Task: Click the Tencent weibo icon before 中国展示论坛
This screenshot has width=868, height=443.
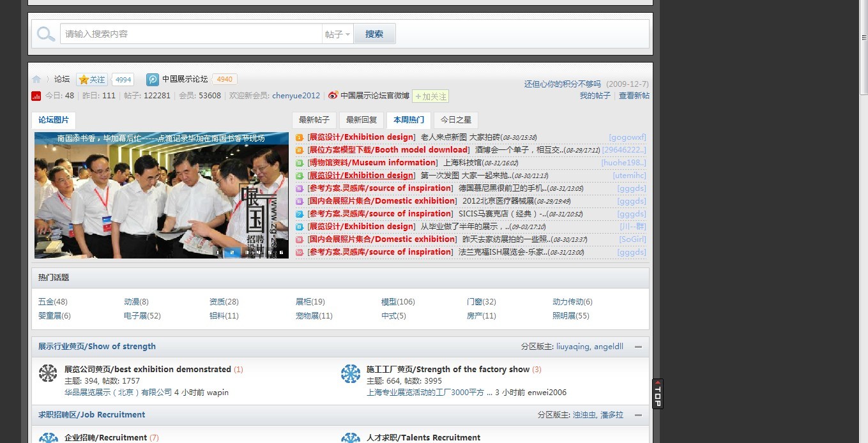Action: [153, 80]
